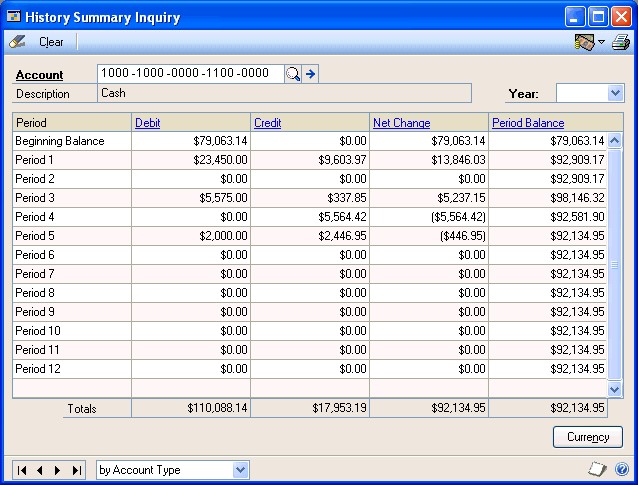
Task: Select Period 3 debit $5,575.00
Action: (x=223, y=198)
